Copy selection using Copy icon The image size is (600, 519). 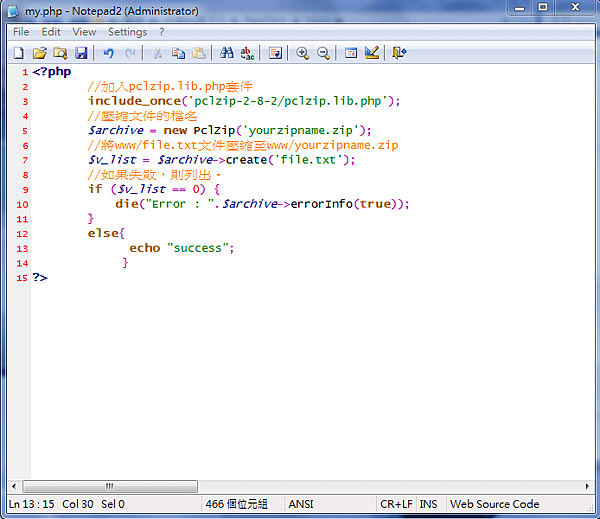[178, 53]
